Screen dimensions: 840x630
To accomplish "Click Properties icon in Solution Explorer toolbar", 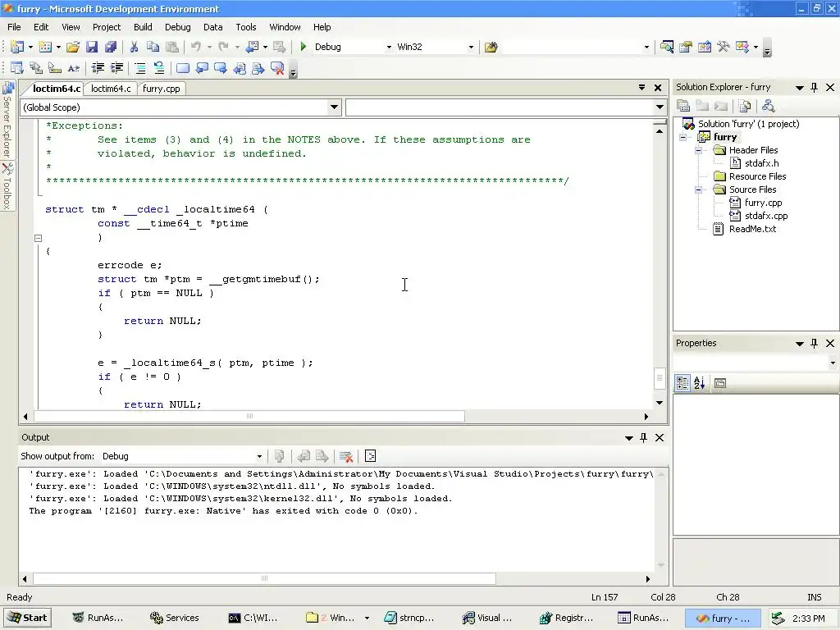I will click(x=683, y=106).
